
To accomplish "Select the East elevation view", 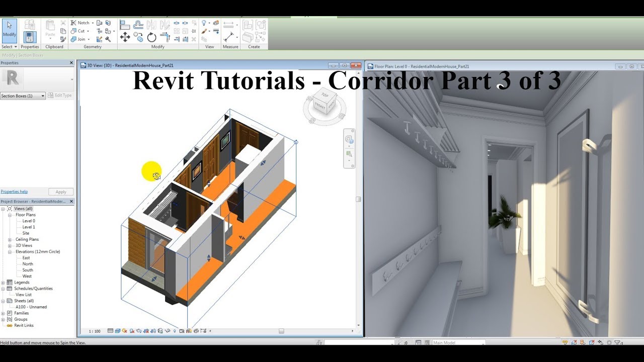I will 26,258.
